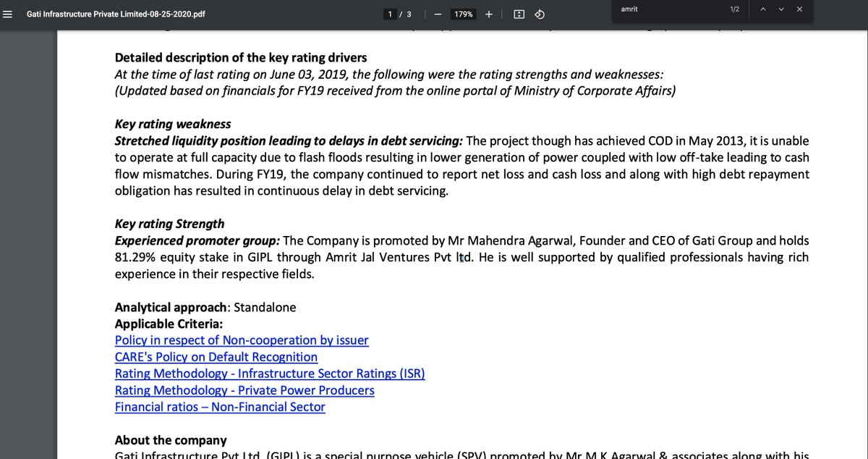Open Rating Methodology Infrastructure Sector Ratings link
868x459 pixels.
coord(270,374)
